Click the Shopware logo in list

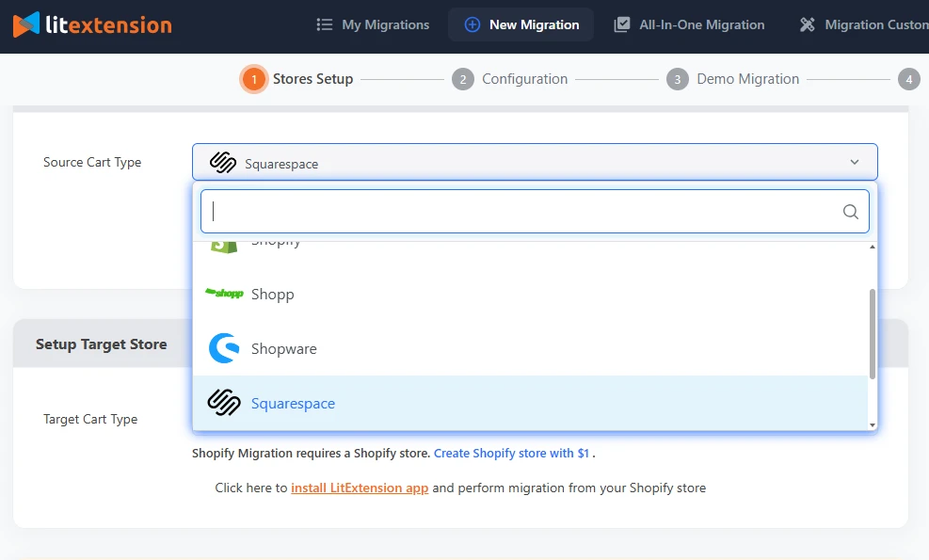click(x=224, y=348)
